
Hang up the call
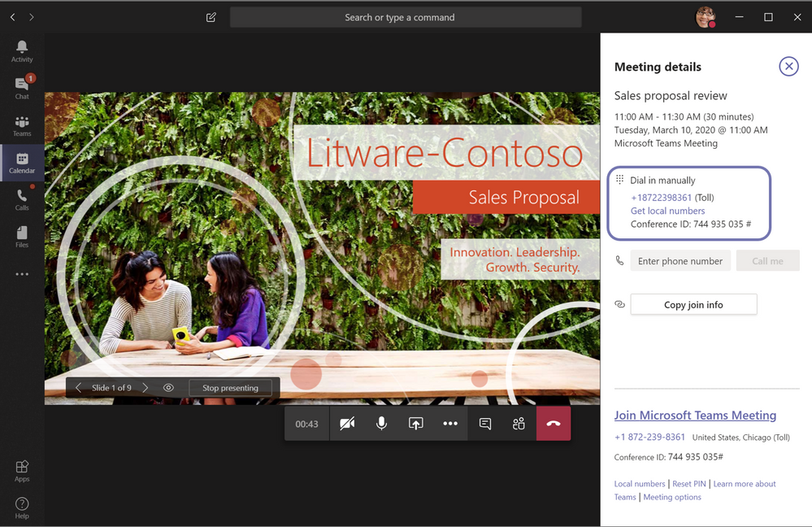(x=554, y=424)
